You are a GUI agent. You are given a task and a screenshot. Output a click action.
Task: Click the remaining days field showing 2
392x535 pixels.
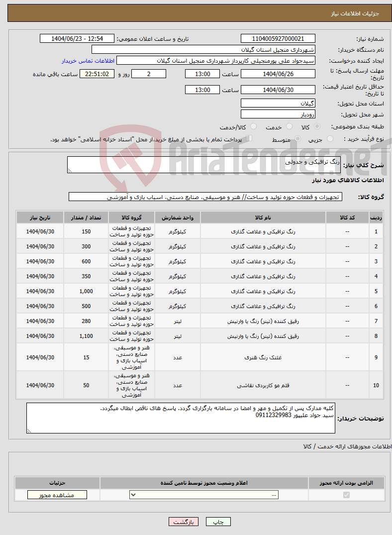pos(149,74)
